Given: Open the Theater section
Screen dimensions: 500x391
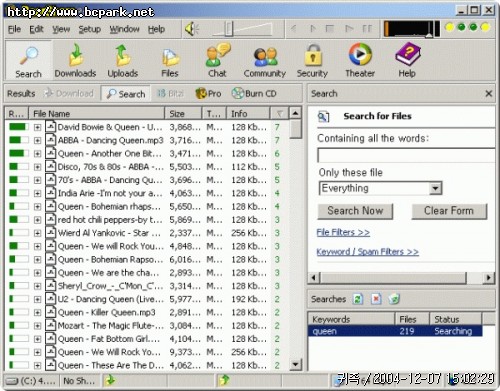Looking at the screenshot, I should [360, 61].
